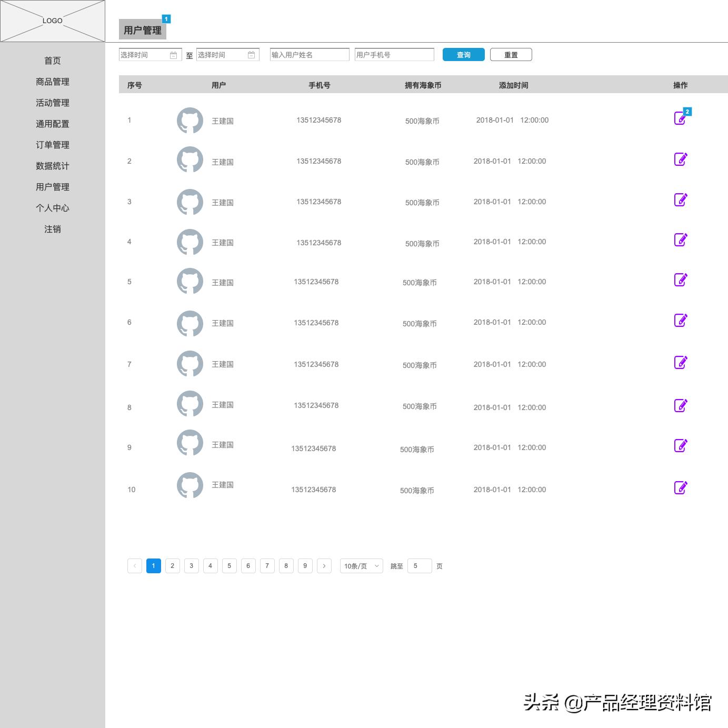Screen dimensions: 728x728
Task: Open the start date calendar icon
Action: [x=174, y=54]
